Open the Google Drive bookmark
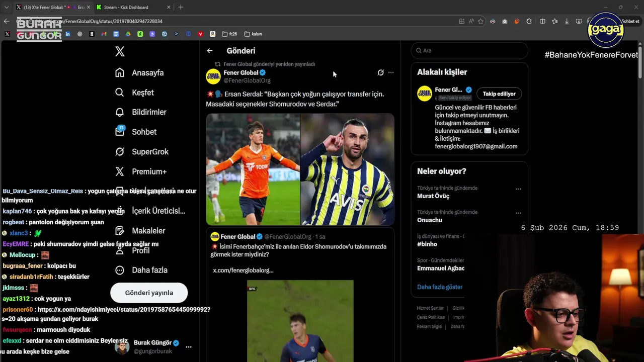 click(x=128, y=34)
